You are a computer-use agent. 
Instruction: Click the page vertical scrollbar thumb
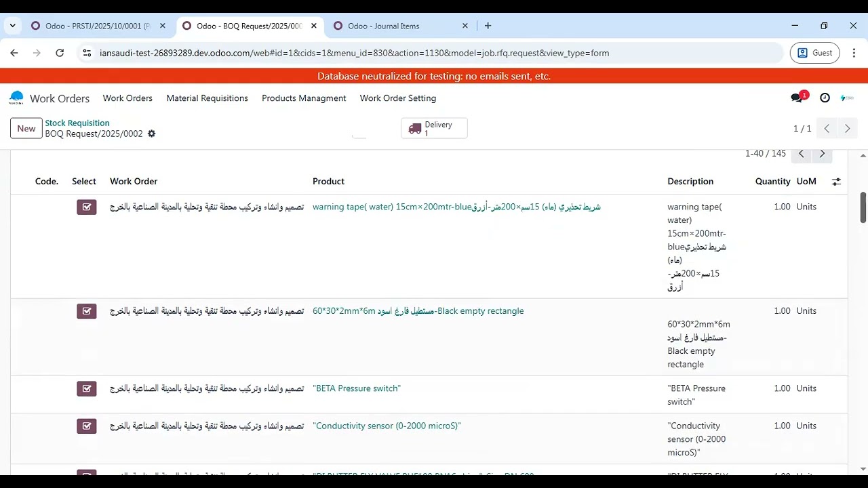coord(863,207)
